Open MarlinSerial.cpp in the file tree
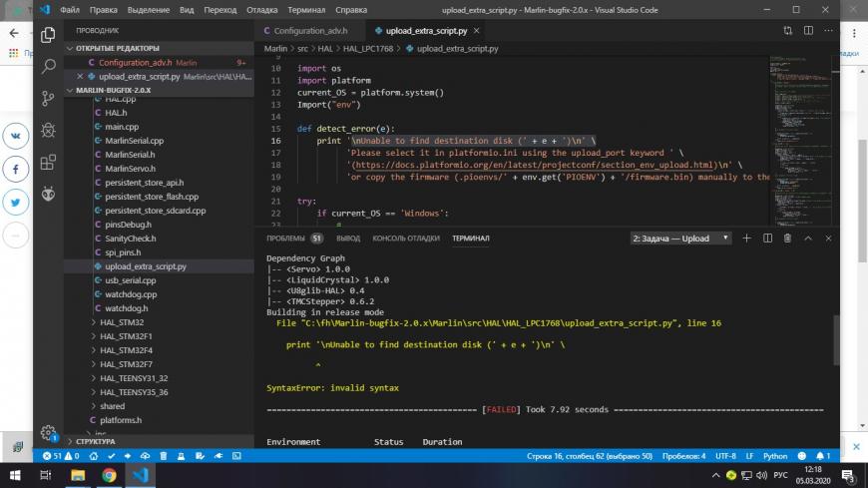Image resolution: width=868 pixels, height=488 pixels. point(134,141)
